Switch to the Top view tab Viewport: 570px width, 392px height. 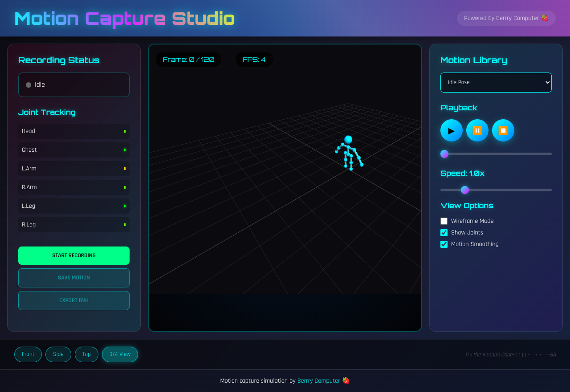tap(86, 354)
